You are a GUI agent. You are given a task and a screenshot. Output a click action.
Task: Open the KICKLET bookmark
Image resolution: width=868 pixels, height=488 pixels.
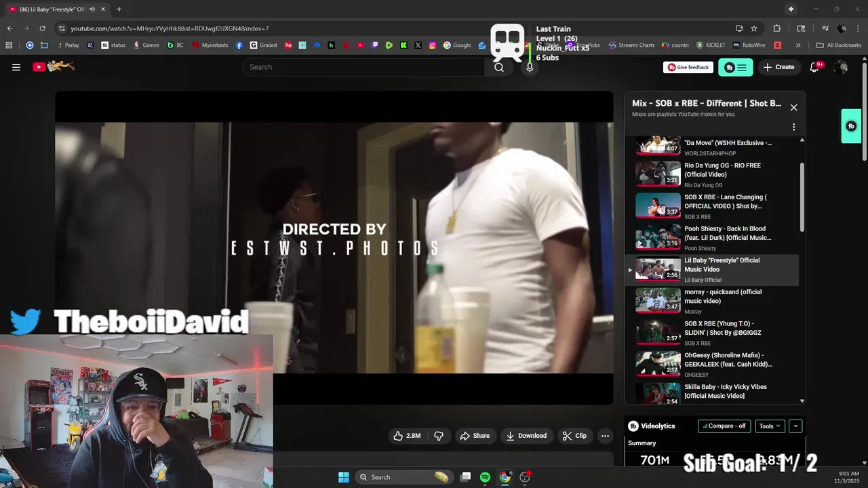pos(710,45)
